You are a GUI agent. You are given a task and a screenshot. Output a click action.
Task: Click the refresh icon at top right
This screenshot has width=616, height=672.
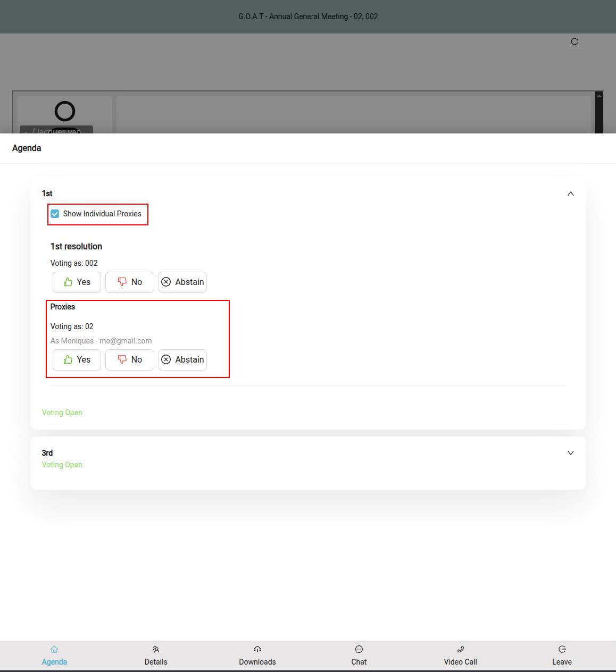tap(575, 41)
